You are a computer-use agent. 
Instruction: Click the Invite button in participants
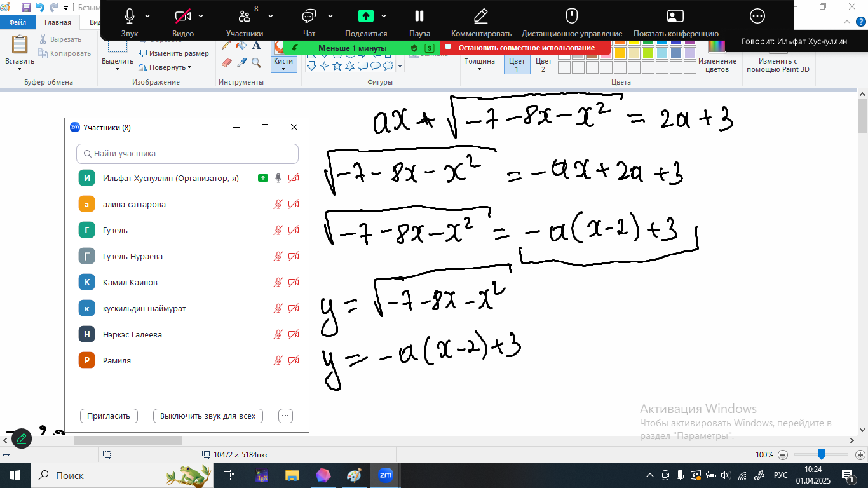coord(109,416)
